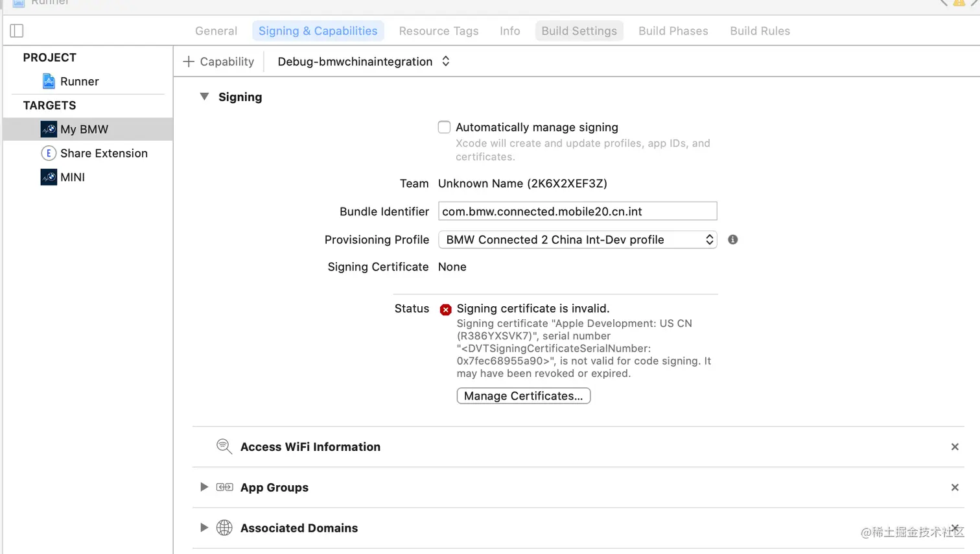Viewport: 980px width, 554px height.
Task: Open the Debug-bmwchinaintegration configuration selector
Action: [x=363, y=62]
